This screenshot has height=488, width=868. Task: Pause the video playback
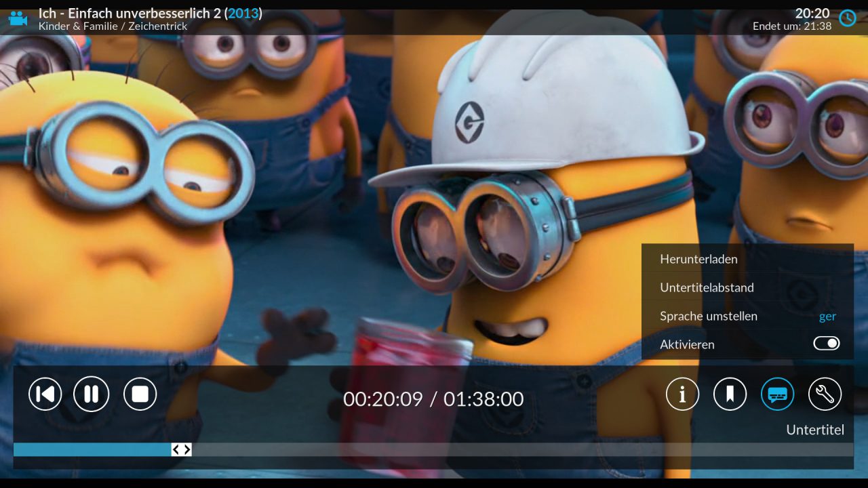pos(91,394)
